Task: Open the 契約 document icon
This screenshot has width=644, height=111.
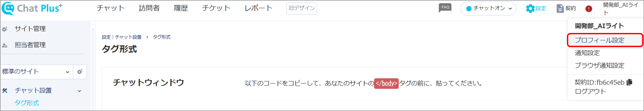Action: (x=560, y=8)
